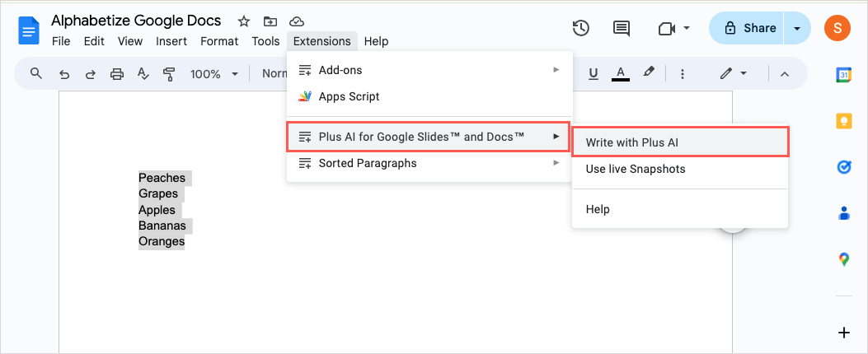
Task: Choose Use live Snapshots
Action: pos(680,170)
